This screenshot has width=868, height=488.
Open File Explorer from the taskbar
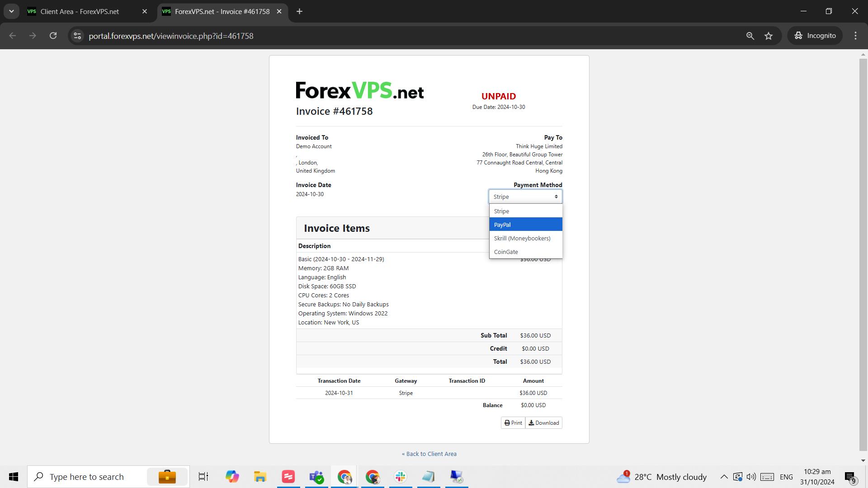260,477
